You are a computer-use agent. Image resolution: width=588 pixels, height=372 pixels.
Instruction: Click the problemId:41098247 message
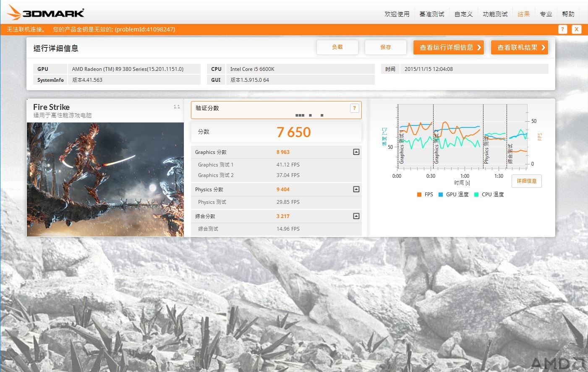(x=145, y=29)
